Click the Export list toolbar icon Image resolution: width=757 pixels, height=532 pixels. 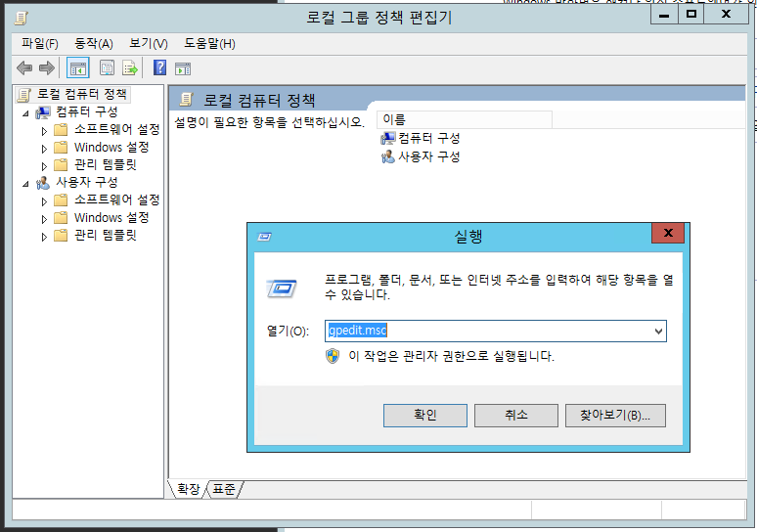pyautogui.click(x=130, y=68)
